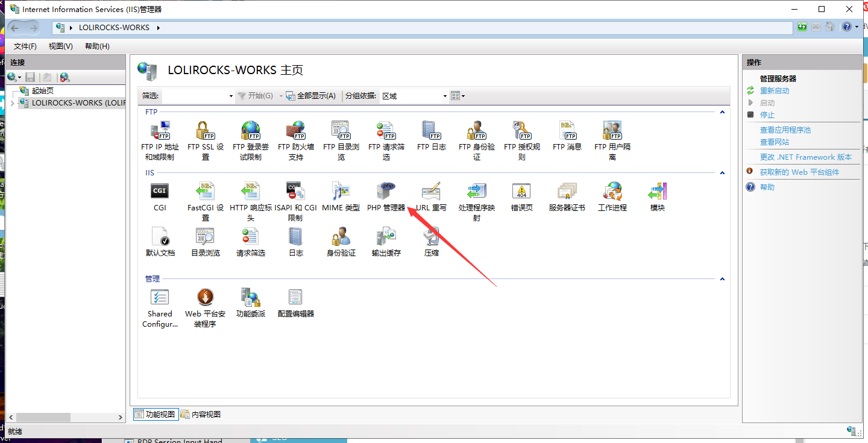Open the view mode dropdown button

tap(458, 96)
